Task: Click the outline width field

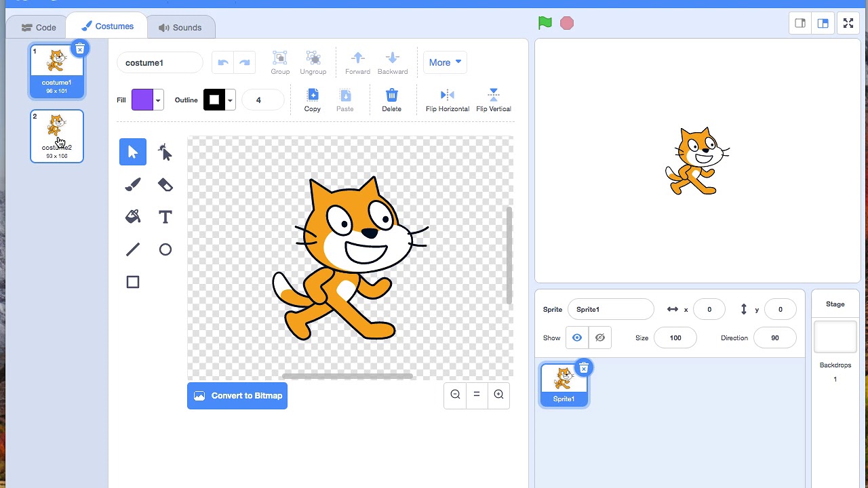Action: pyautogui.click(x=263, y=100)
